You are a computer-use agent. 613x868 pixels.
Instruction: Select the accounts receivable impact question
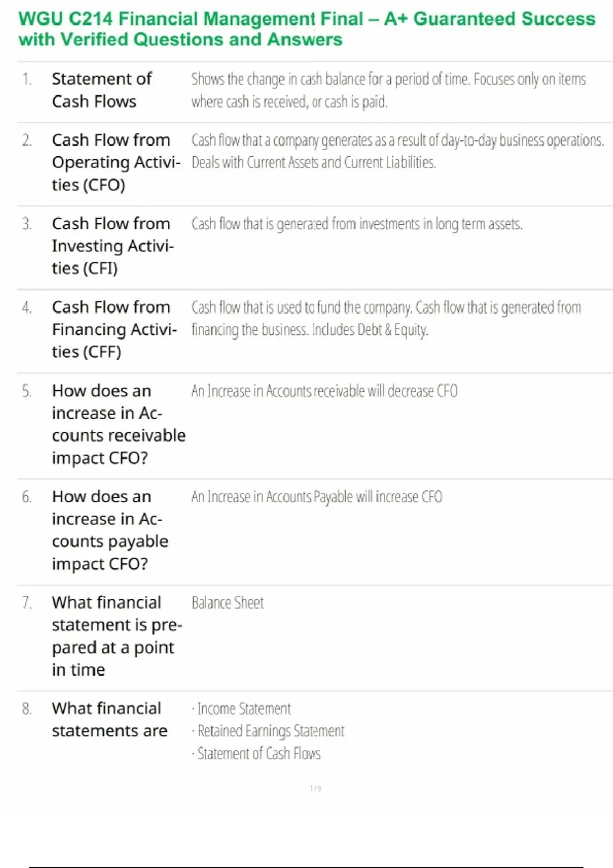[x=118, y=424]
